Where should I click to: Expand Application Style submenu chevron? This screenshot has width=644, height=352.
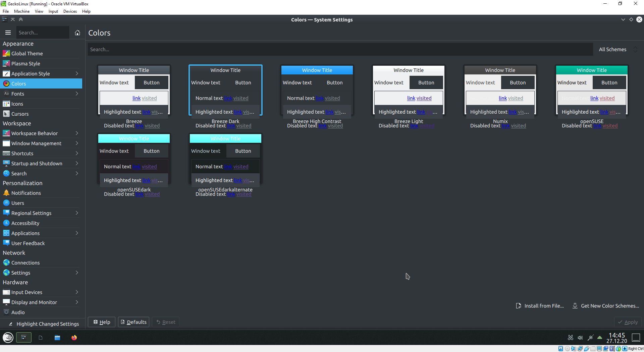(x=77, y=74)
